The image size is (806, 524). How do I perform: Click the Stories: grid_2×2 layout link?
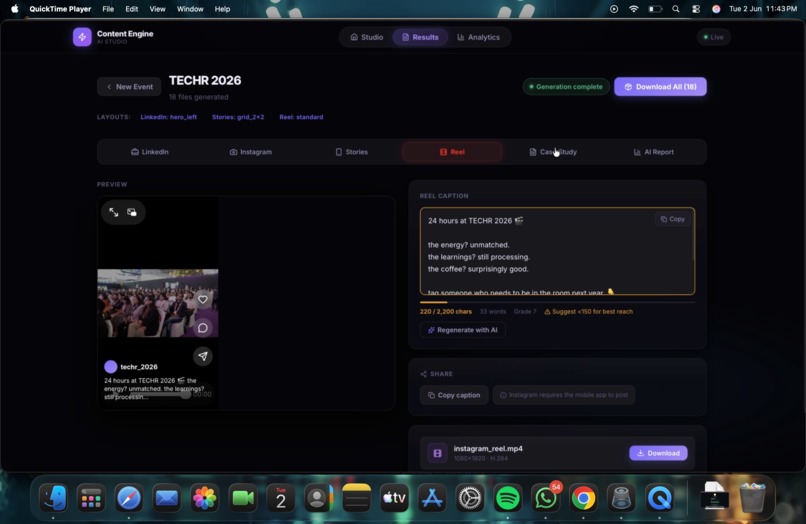click(x=238, y=117)
